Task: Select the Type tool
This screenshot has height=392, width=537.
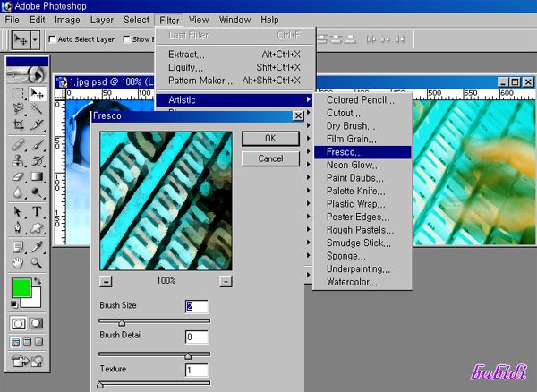Action: click(x=37, y=212)
